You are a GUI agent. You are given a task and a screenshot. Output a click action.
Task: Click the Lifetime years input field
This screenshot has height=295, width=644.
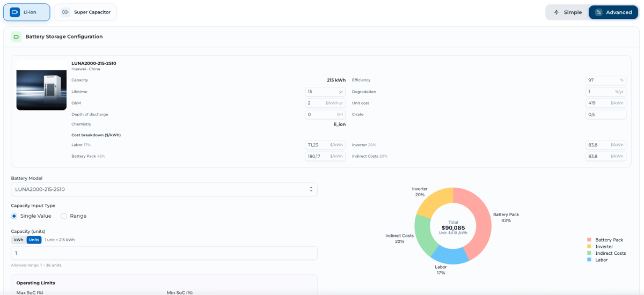[x=325, y=92]
